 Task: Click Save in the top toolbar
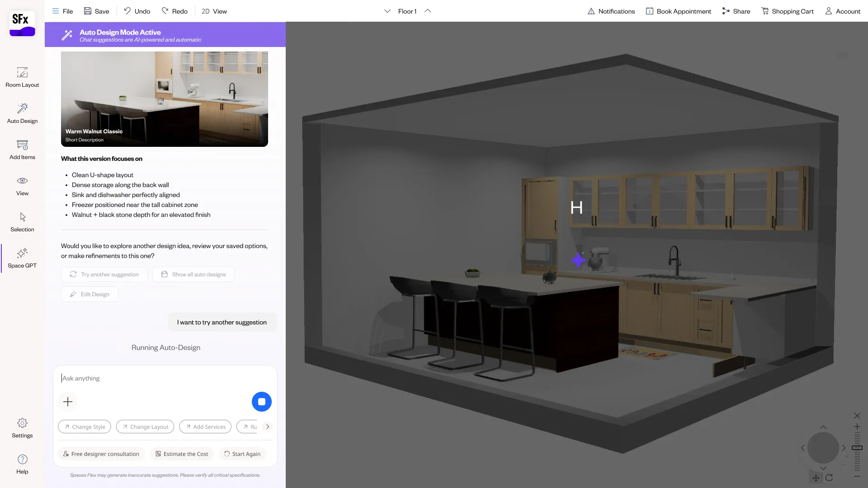(96, 11)
